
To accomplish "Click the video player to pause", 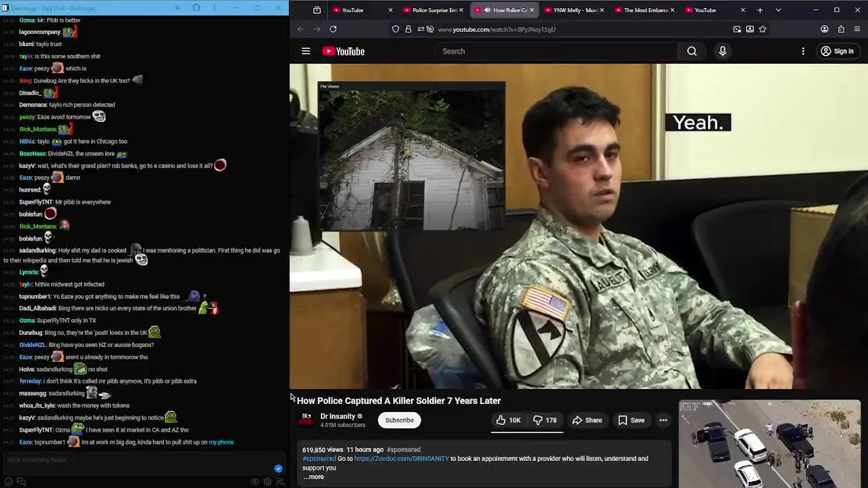I will click(578, 226).
